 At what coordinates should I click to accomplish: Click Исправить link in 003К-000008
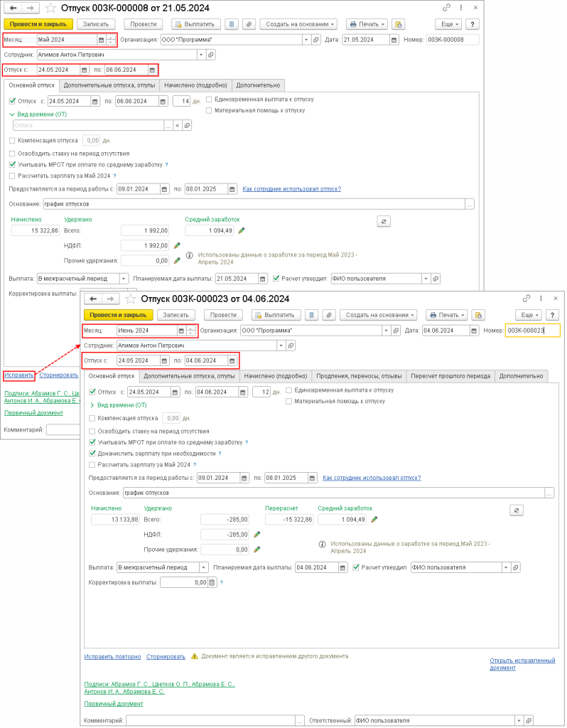tap(18, 375)
